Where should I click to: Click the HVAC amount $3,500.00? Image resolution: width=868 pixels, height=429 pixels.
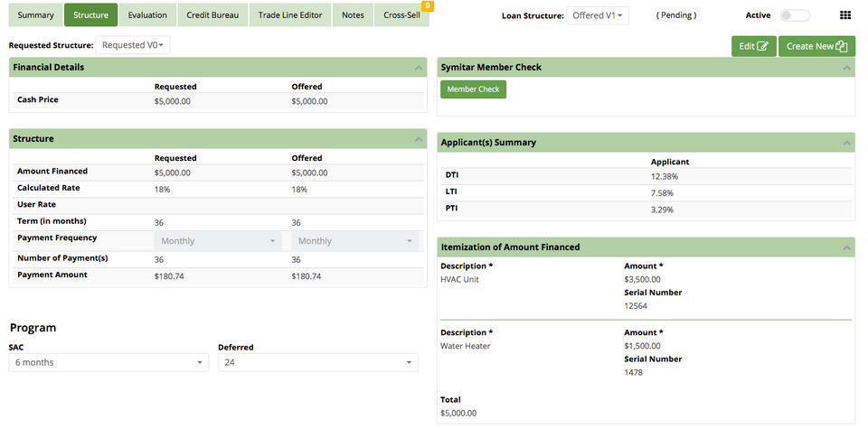click(642, 280)
